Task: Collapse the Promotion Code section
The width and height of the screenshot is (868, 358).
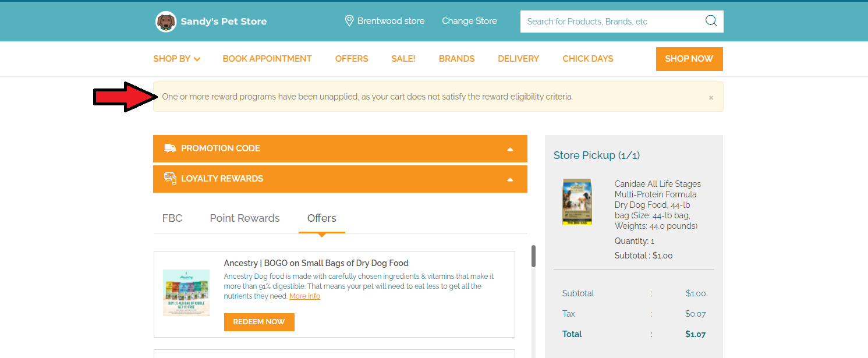Action: pyautogui.click(x=510, y=149)
